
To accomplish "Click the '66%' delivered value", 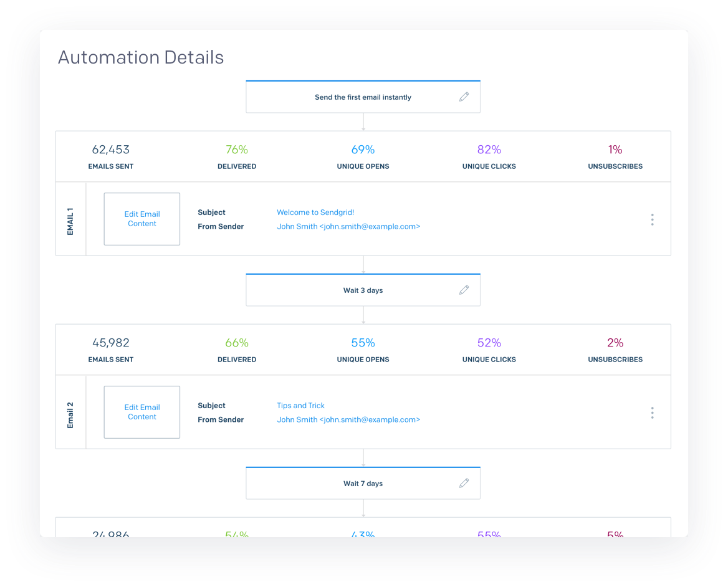I will [x=237, y=343].
